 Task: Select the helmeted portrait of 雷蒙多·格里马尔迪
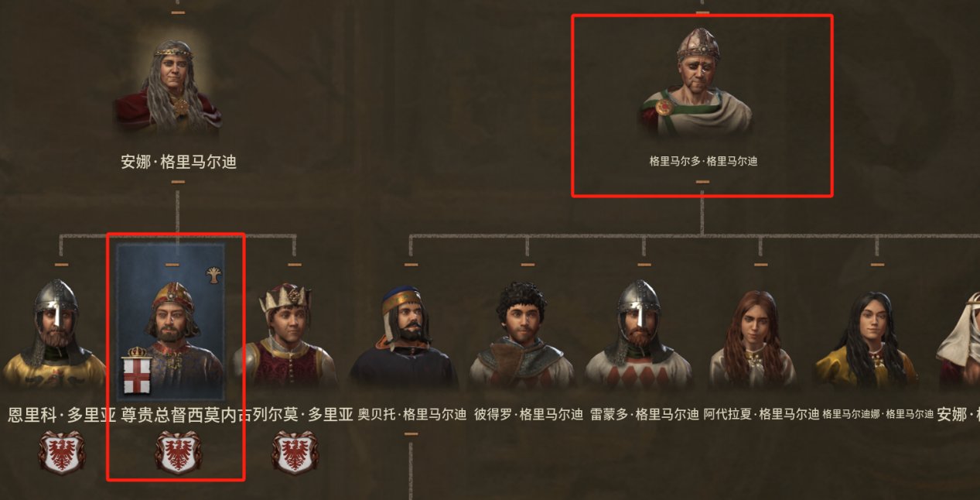tap(639, 334)
